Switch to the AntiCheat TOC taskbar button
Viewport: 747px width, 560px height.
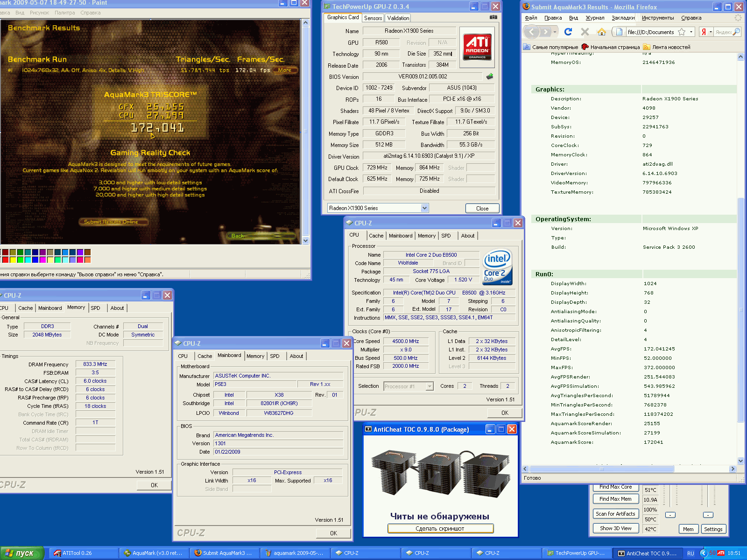[x=647, y=553]
